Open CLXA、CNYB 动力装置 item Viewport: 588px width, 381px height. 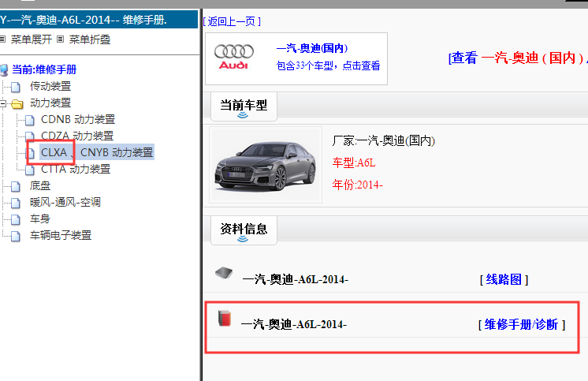point(97,152)
